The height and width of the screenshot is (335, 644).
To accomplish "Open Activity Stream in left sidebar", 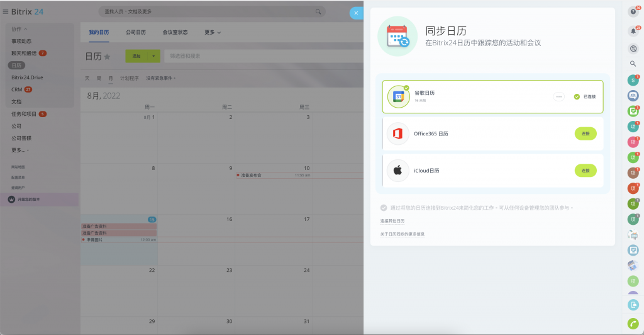I will 21,41.
